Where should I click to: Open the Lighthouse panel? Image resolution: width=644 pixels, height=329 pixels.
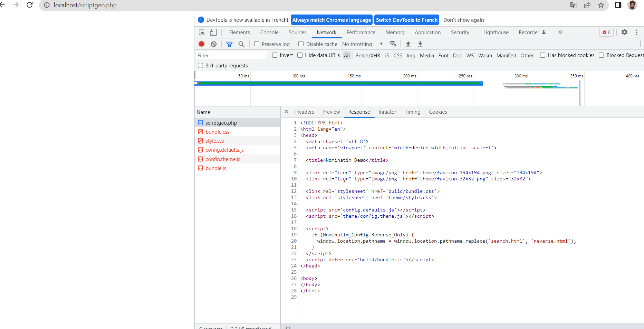496,32
